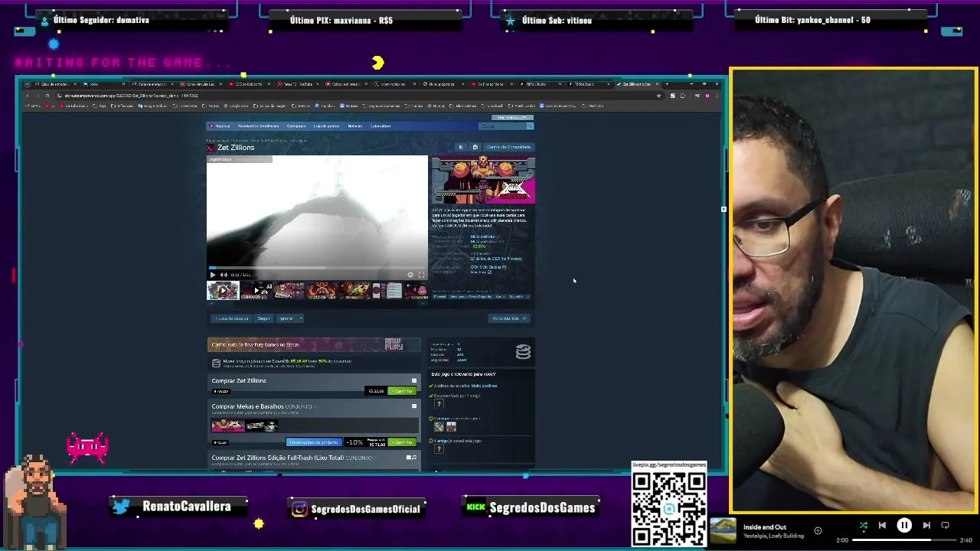Click the song title Inside and Out
Screen dimensions: 980x551
[764, 527]
